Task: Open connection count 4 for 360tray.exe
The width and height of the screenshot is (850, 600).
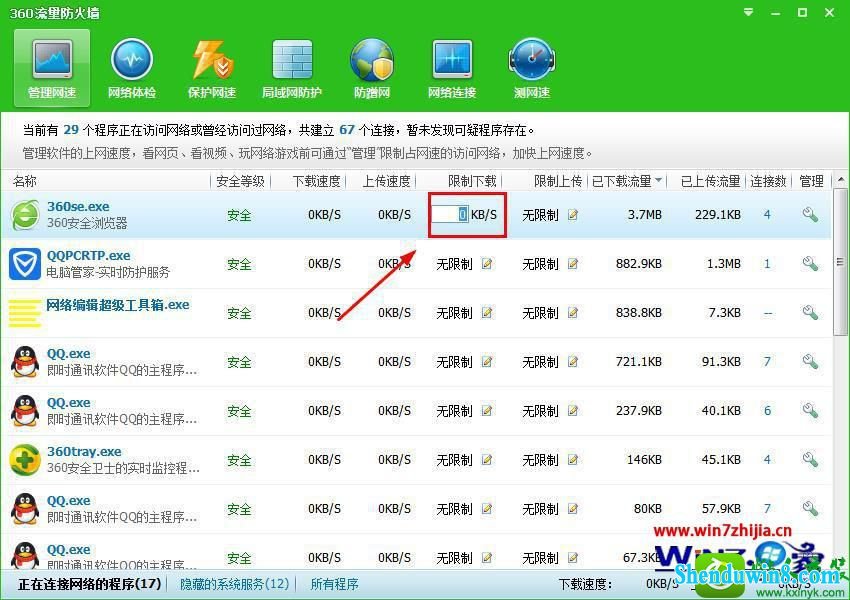Action: tap(767, 460)
